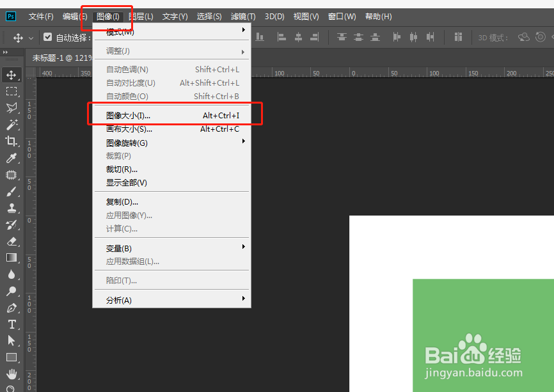Click distribute bottom edges icon
The width and height of the screenshot is (554, 392).
coord(375,37)
